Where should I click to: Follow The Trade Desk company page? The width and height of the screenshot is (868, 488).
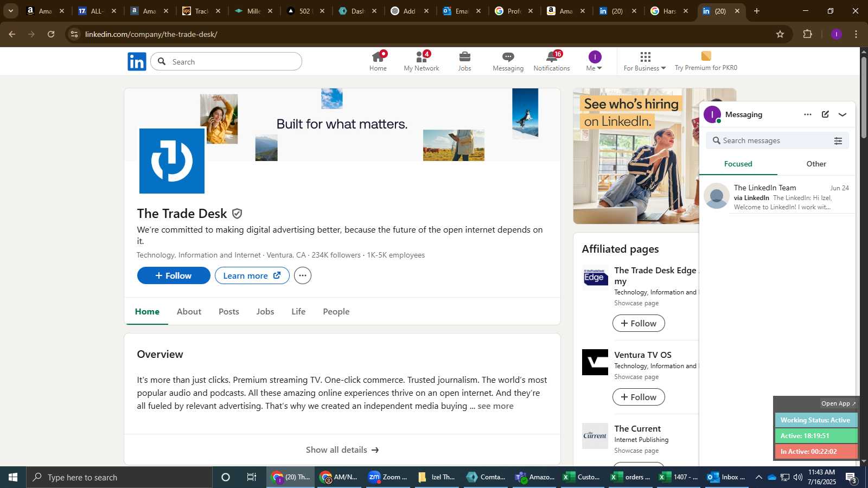tap(174, 275)
